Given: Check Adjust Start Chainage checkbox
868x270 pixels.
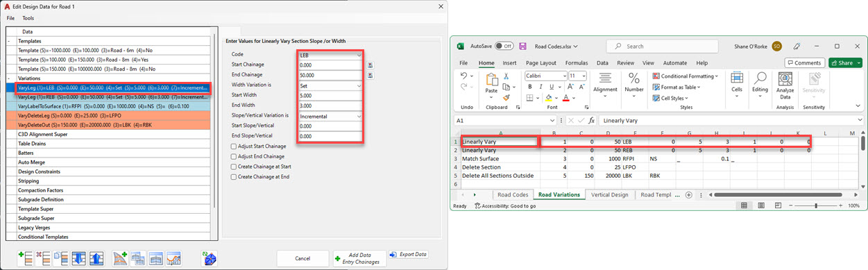Looking at the screenshot, I should tap(234, 146).
